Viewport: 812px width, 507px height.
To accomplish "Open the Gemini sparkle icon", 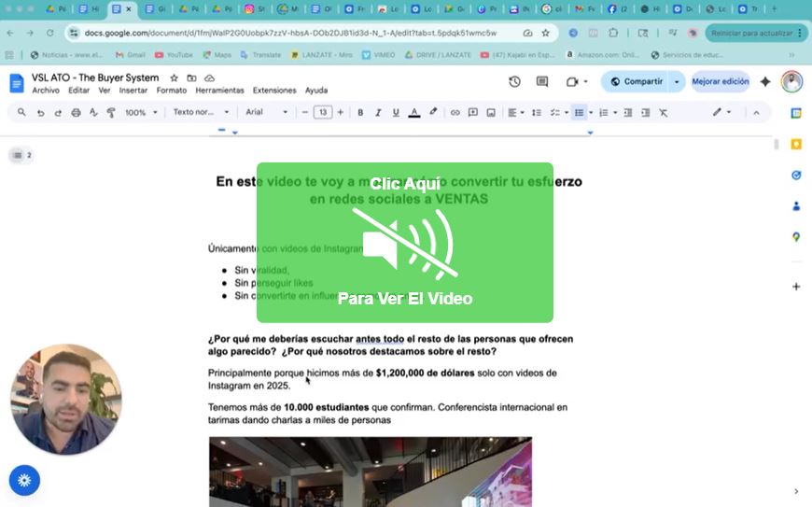I will [765, 81].
